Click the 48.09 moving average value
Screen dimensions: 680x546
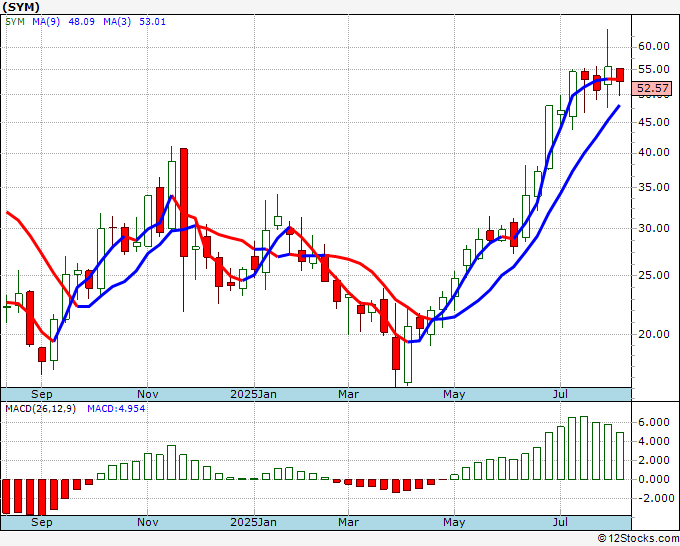pyautogui.click(x=82, y=22)
